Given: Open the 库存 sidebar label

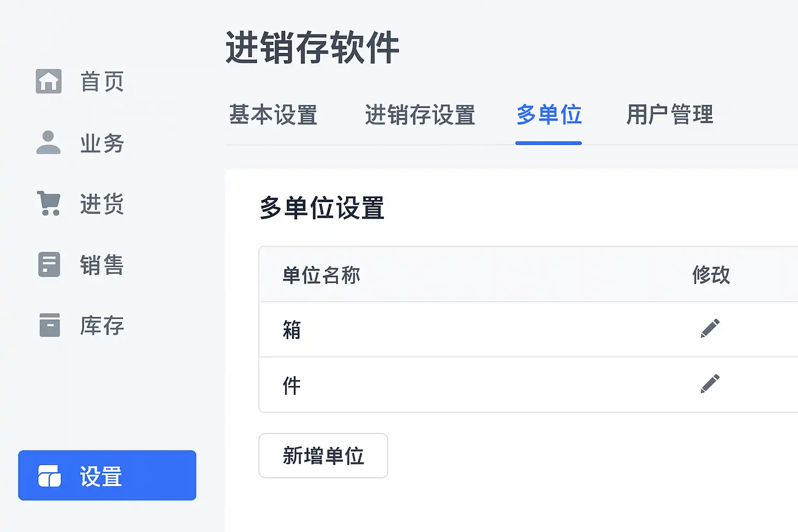Looking at the screenshot, I should pos(102,326).
